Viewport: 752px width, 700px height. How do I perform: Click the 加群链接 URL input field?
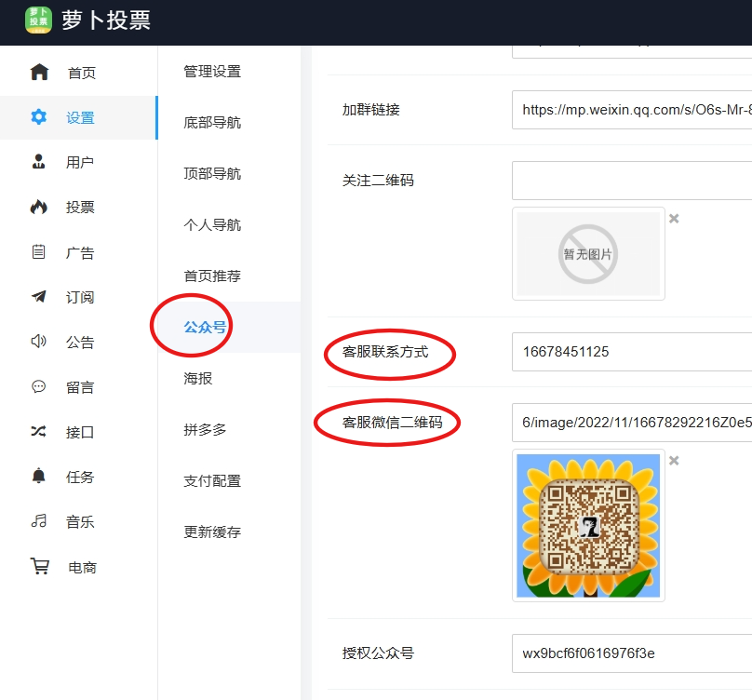click(632, 110)
